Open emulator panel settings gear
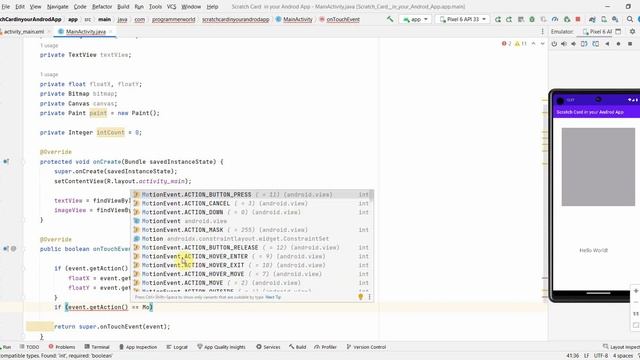Viewport: 640px width, 360px height. (x=632, y=31)
